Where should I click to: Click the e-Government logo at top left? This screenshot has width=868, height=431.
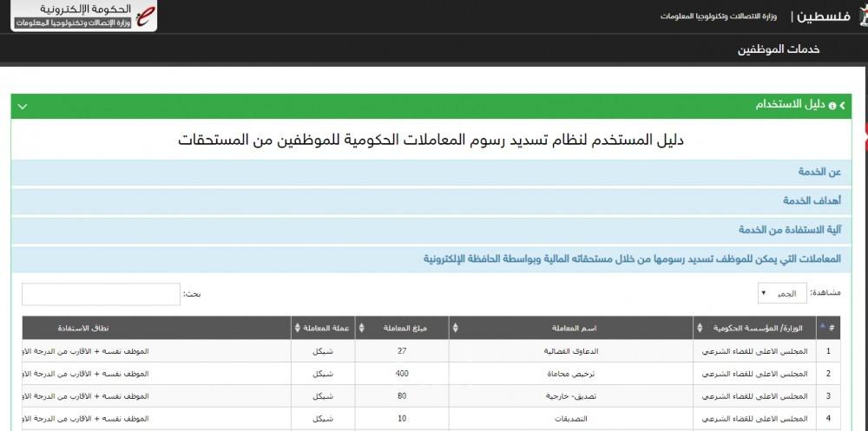click(83, 16)
